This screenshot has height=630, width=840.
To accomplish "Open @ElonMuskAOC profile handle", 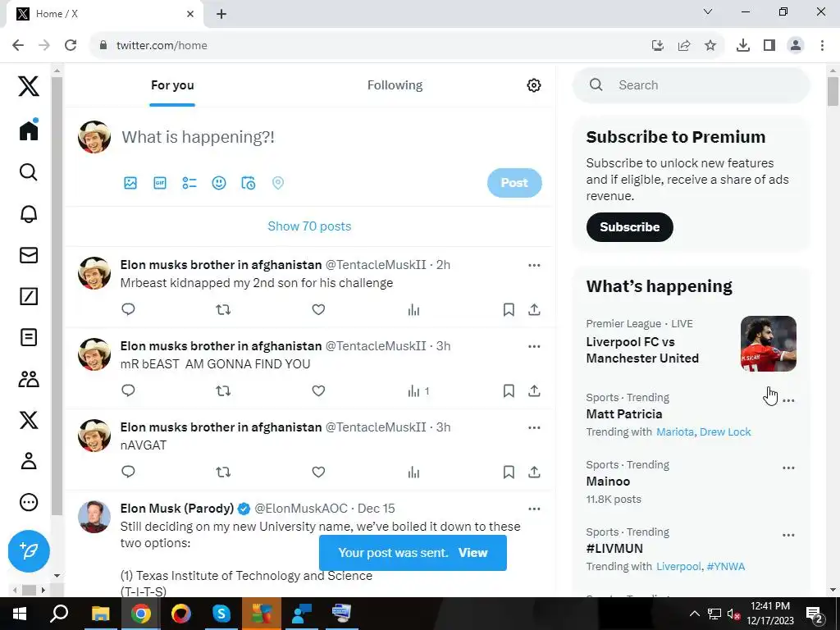I will [x=301, y=509].
